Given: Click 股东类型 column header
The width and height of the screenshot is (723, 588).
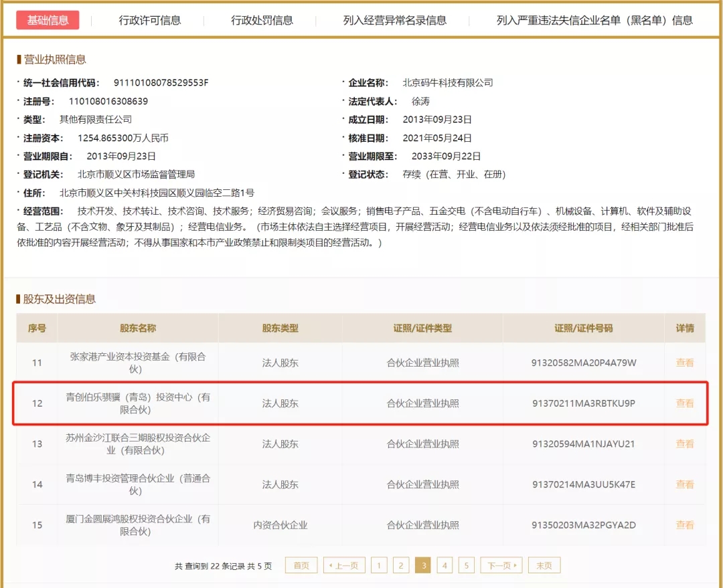Looking at the screenshot, I should point(280,328).
